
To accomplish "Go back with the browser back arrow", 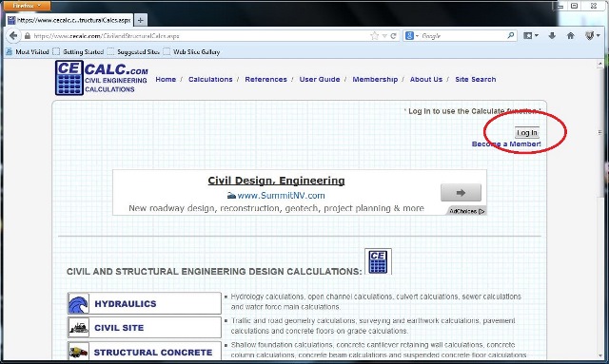I will tap(13, 36).
